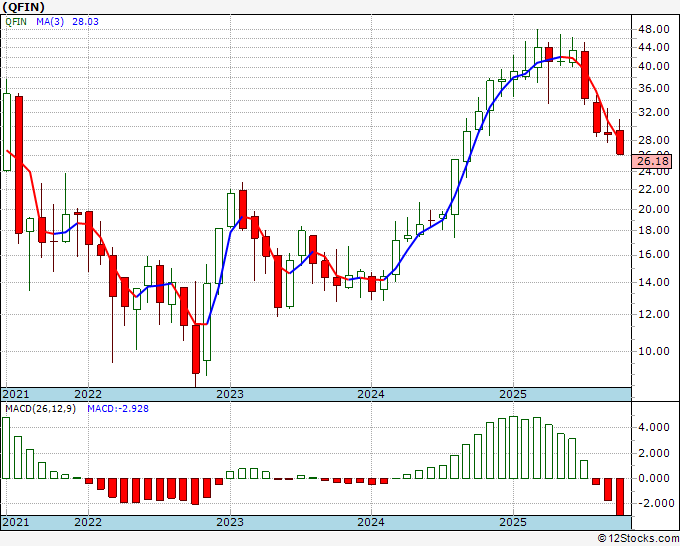The height and width of the screenshot is (546, 680).
Task: Click 2021 on the MACD timeline
Action: pos(16,522)
